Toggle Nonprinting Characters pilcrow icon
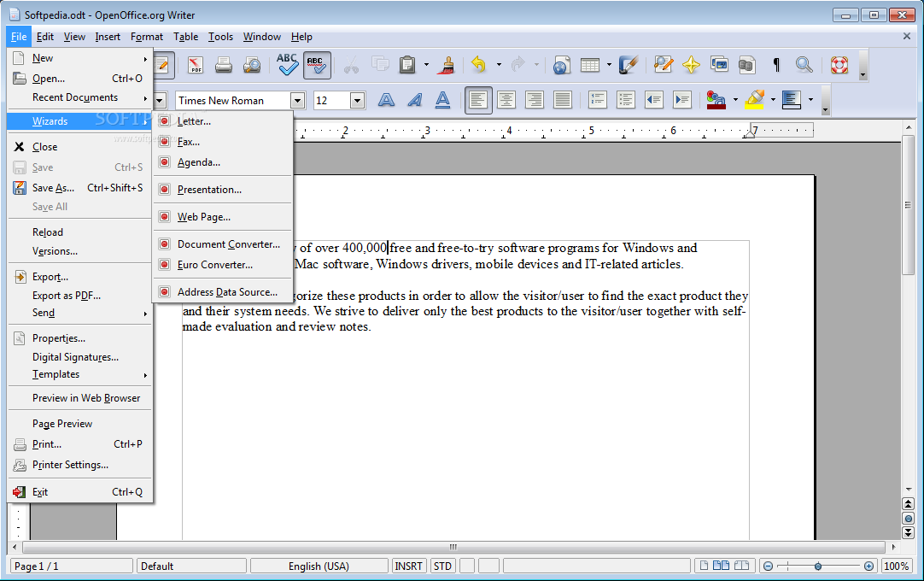This screenshot has width=924, height=581. [776, 65]
